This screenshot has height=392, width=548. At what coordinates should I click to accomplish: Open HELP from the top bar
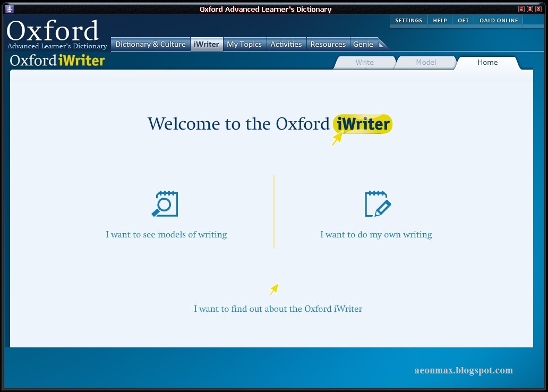440,20
